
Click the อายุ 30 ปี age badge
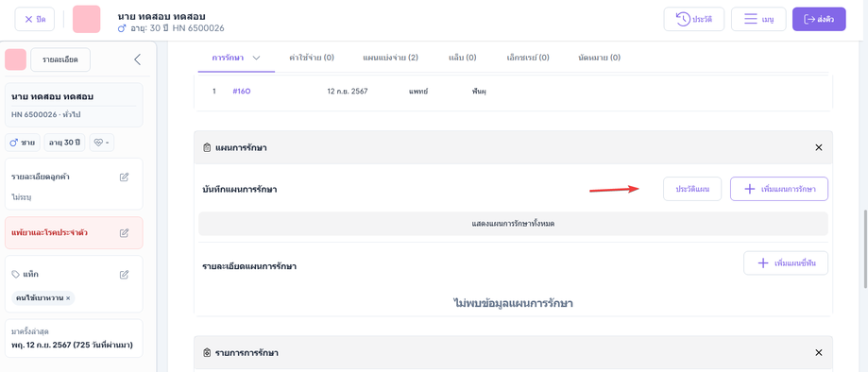64,143
